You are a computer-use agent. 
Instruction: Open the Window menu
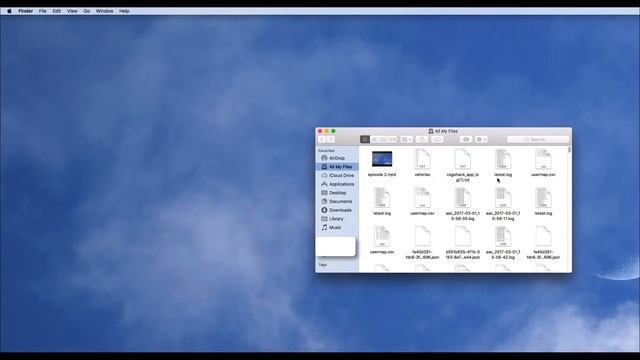pos(104,11)
